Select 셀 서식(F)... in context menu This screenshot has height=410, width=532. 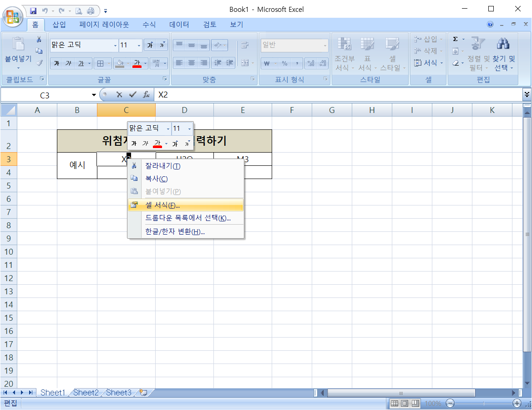[x=186, y=205]
